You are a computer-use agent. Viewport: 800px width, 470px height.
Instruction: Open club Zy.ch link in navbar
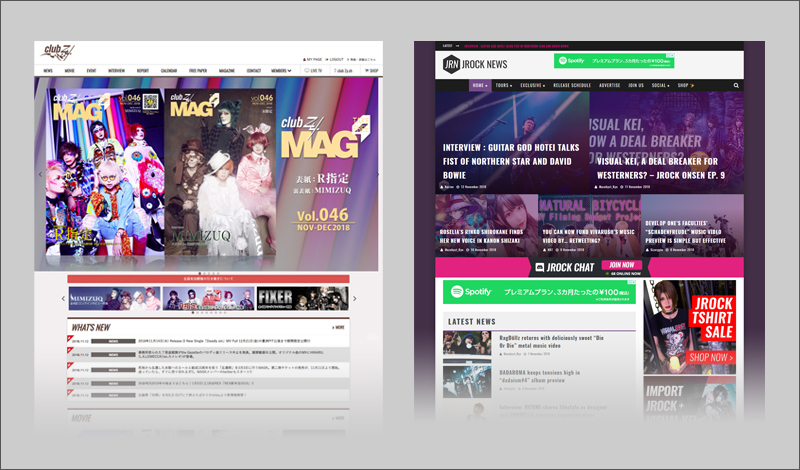[344, 70]
